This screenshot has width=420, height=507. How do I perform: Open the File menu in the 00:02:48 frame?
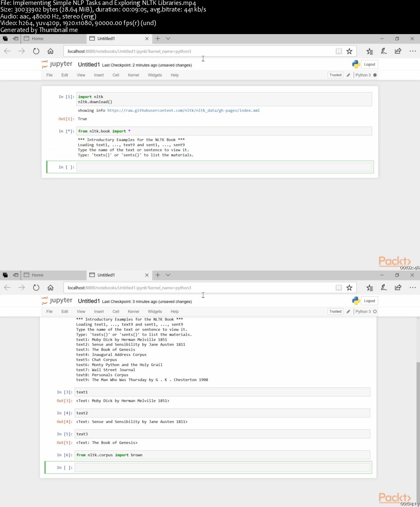[50, 75]
